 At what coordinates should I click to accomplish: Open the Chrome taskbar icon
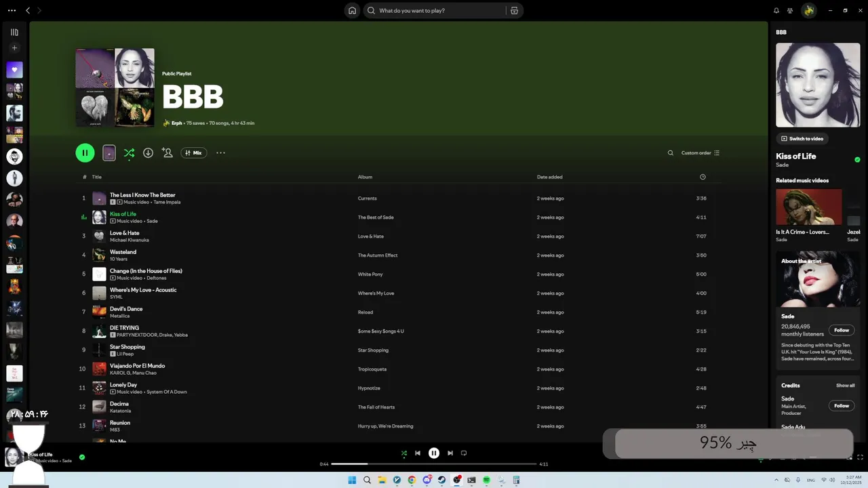412,480
